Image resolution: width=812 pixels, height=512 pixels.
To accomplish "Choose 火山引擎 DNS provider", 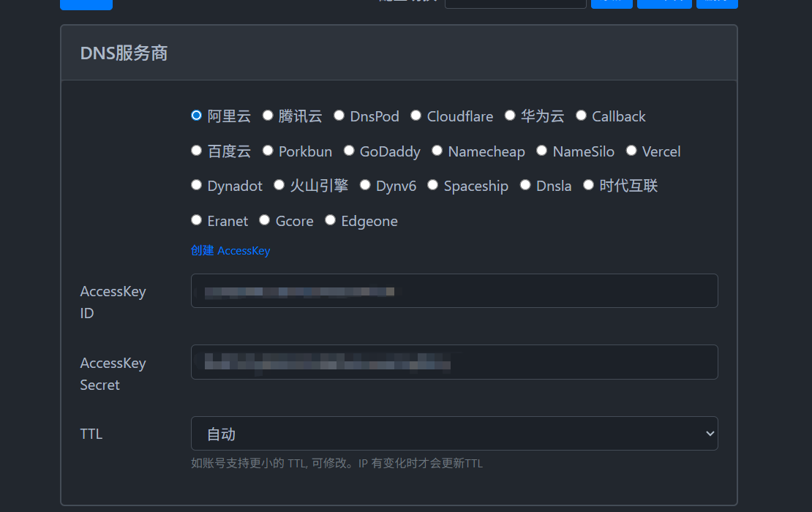I will point(279,185).
